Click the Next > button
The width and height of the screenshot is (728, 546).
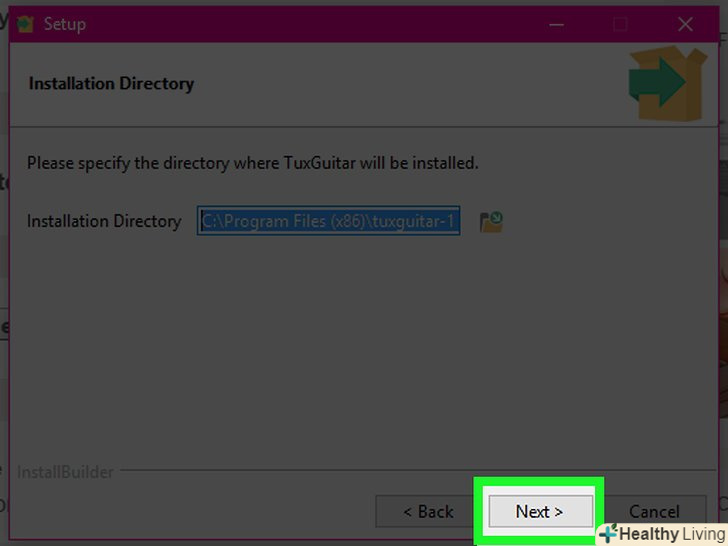[x=540, y=511]
